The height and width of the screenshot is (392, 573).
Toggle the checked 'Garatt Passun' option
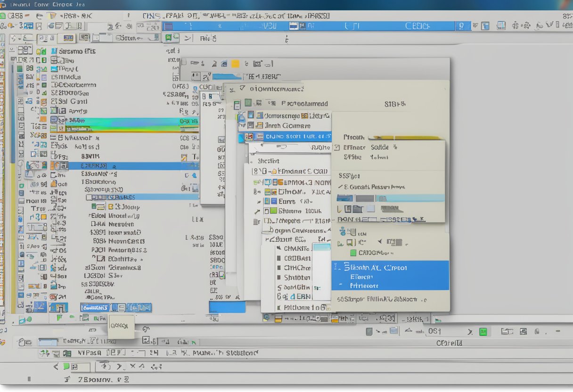point(340,187)
